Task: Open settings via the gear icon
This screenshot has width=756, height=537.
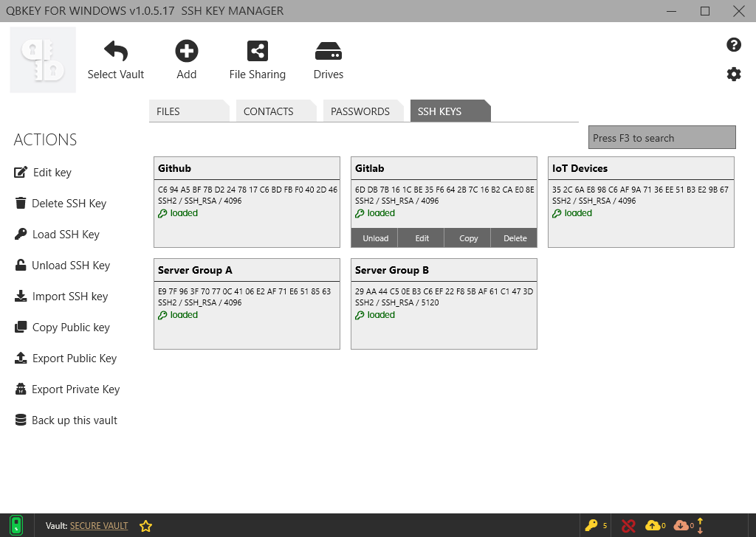Action: pos(733,75)
